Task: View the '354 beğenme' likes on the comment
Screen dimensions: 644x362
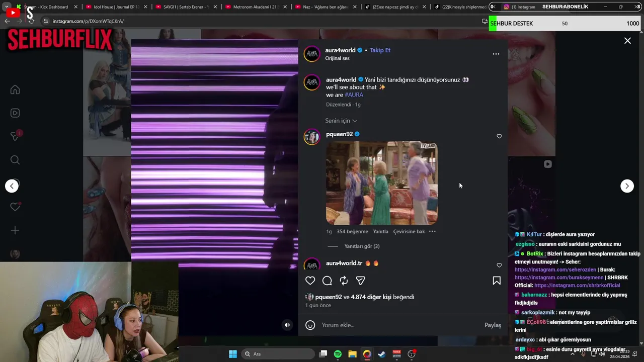Action: coord(352,232)
